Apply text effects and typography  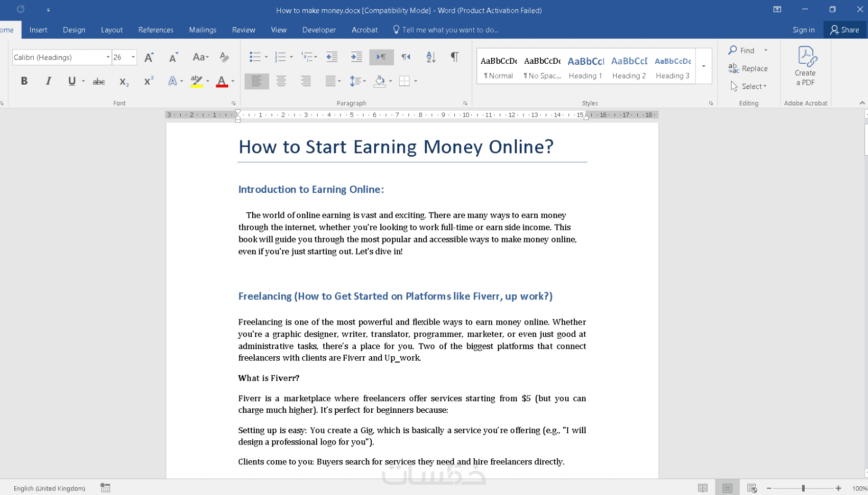click(x=173, y=81)
